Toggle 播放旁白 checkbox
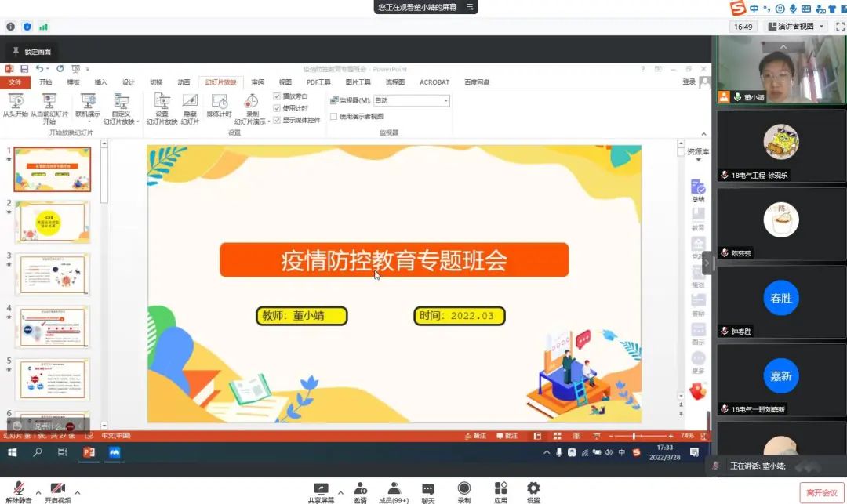Viewport: 847px width, 504px height. tap(277, 96)
